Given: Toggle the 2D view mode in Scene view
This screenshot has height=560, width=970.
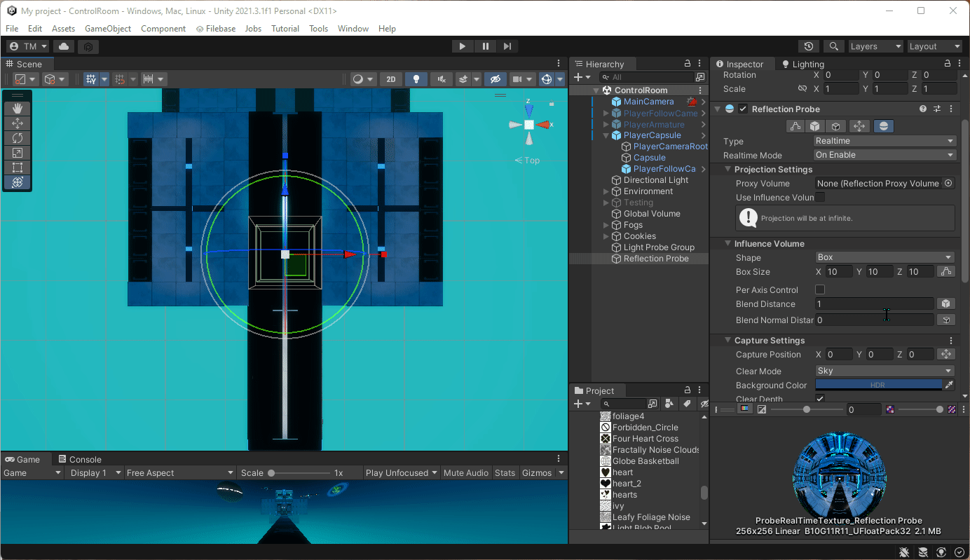Looking at the screenshot, I should coord(391,78).
